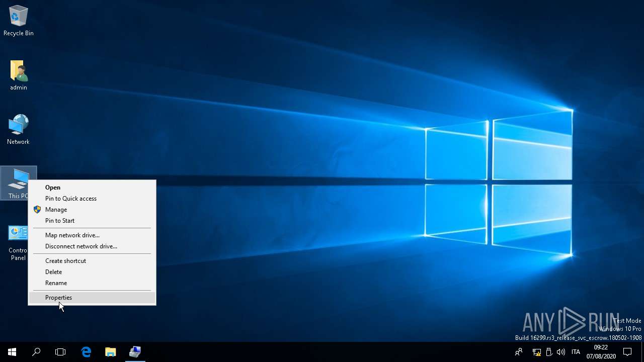Image resolution: width=644 pixels, height=362 pixels.
Task: Choose Create shortcut entry
Action: pos(92,261)
